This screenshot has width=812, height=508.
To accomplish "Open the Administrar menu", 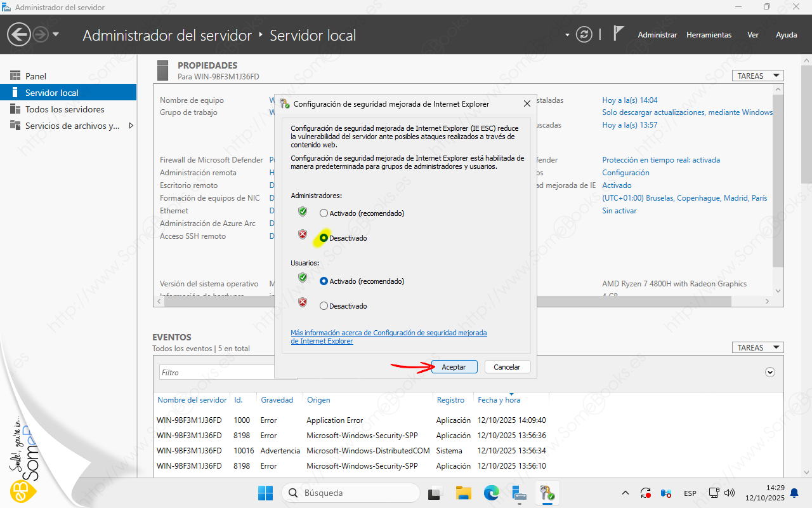I will point(657,35).
